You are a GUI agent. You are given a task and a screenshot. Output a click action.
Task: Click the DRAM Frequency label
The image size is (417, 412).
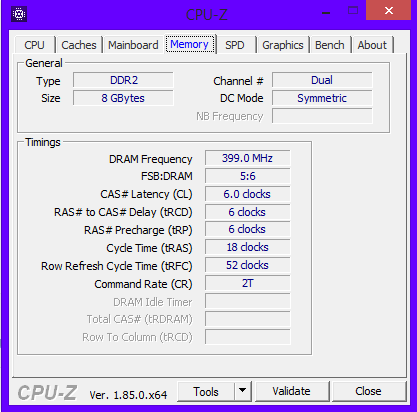tap(151, 159)
